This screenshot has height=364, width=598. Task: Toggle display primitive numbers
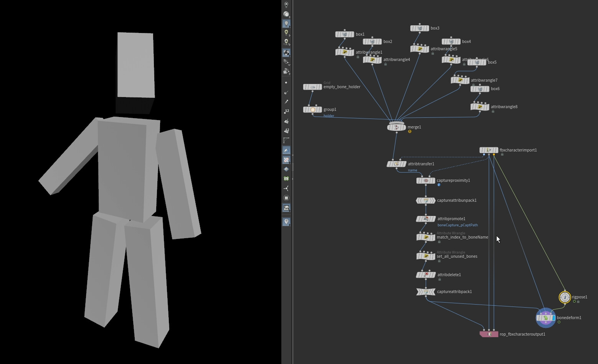[286, 131]
